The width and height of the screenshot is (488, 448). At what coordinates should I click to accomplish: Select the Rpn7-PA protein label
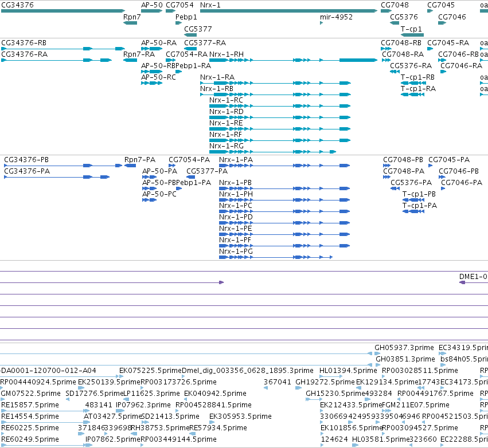point(140,159)
